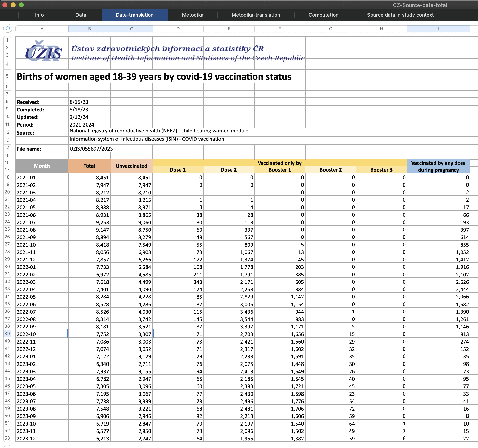Select column F header

click(x=280, y=29)
